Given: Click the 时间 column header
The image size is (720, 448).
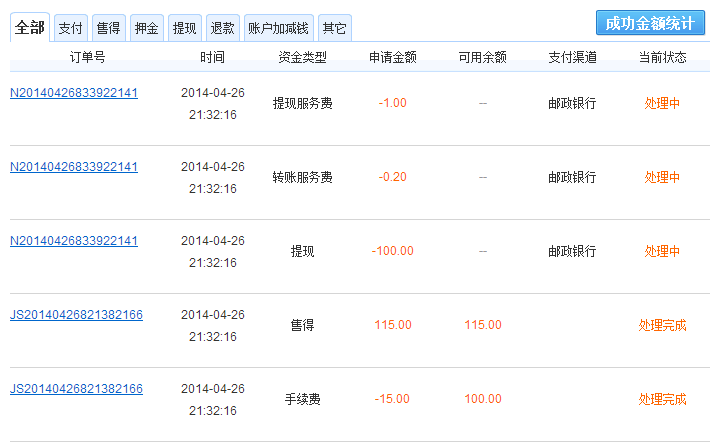Looking at the screenshot, I should coord(212,58).
